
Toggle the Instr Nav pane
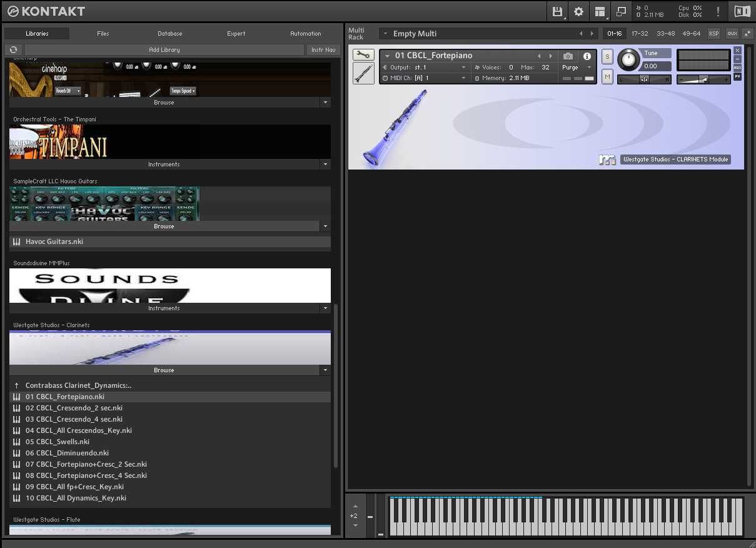coord(323,49)
